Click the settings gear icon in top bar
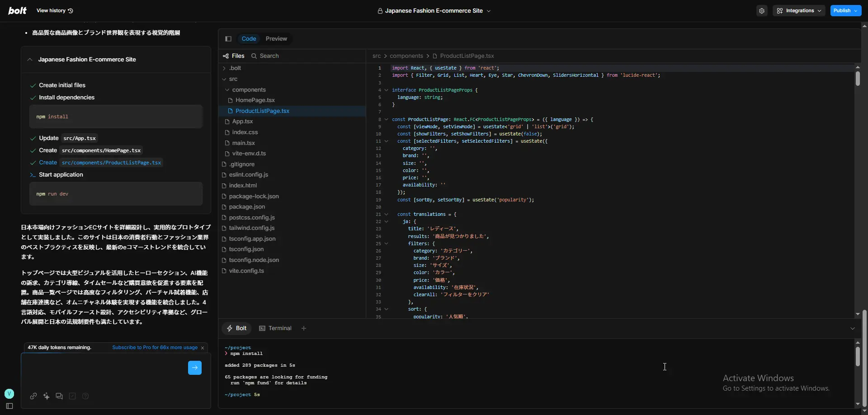The image size is (868, 415). pyautogui.click(x=762, y=11)
